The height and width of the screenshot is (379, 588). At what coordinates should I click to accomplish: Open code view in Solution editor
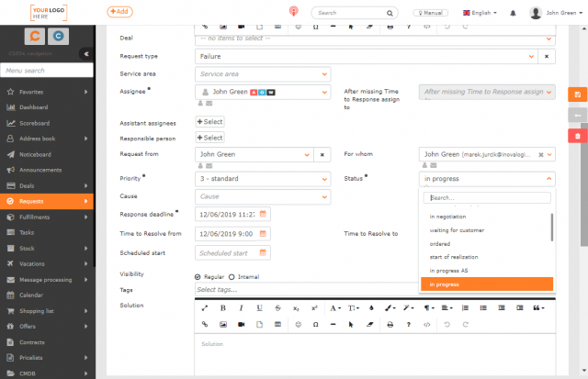(426, 324)
